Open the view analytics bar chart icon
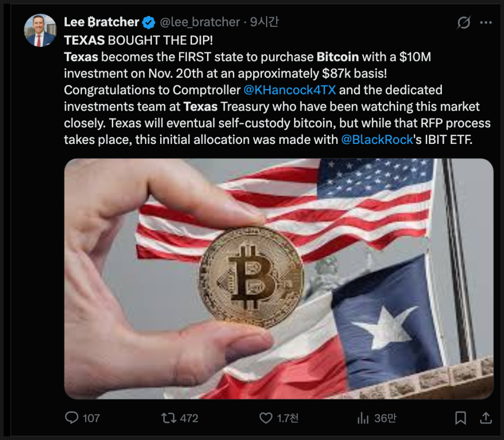Viewport: 504px width, 440px height. click(x=363, y=418)
